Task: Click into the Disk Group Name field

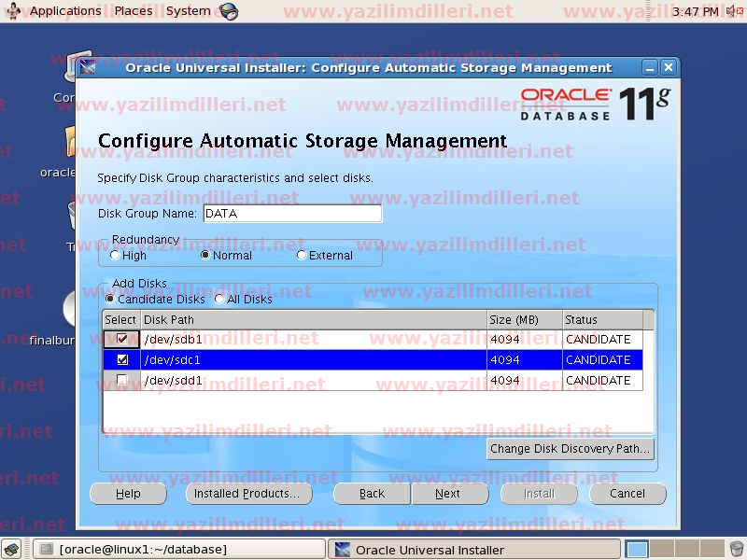Action: pos(292,214)
